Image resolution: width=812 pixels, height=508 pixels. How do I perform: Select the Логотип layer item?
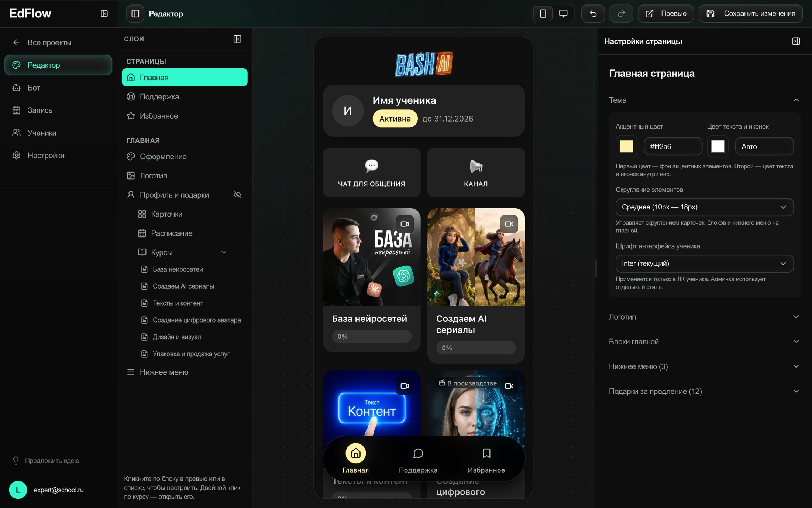(x=185, y=176)
